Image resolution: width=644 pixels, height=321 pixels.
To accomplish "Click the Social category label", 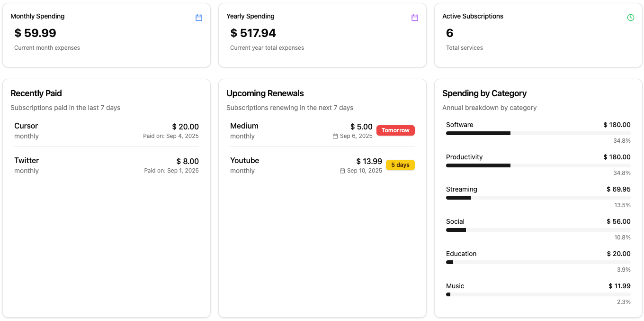I will 455,221.
